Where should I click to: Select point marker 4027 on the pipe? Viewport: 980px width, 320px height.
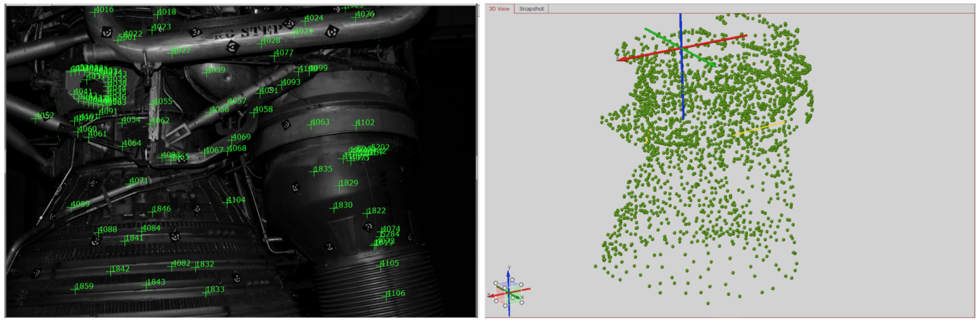point(171,52)
